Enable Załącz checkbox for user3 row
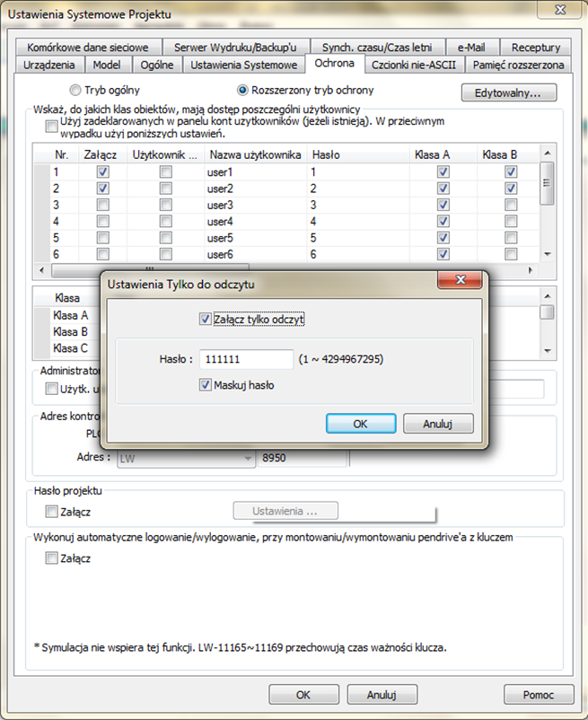 click(103, 205)
